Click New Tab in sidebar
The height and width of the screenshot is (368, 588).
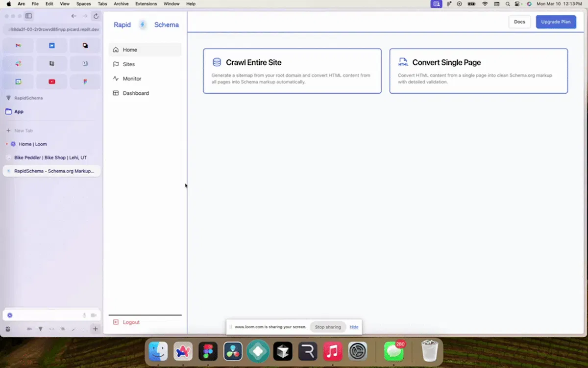tap(24, 131)
